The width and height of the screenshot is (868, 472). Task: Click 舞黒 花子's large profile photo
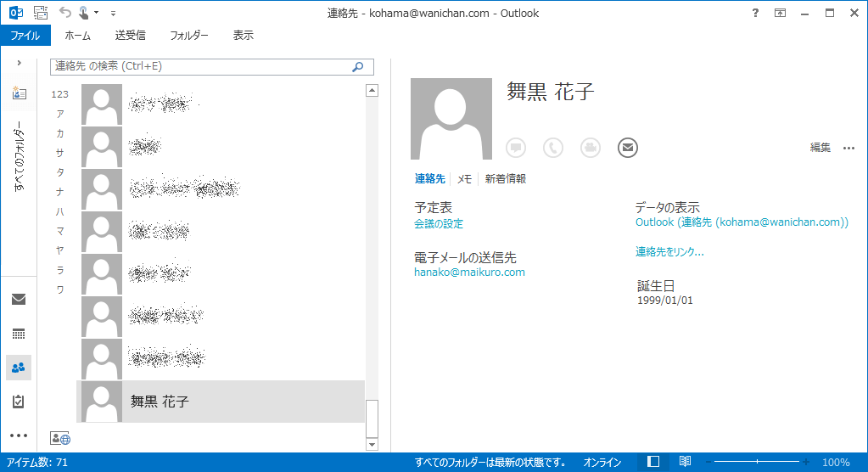pos(451,119)
